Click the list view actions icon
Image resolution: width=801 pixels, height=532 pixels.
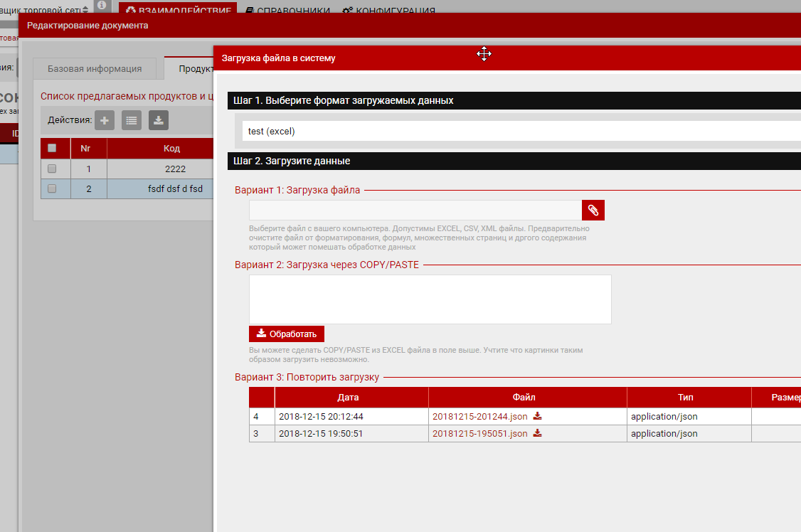[x=132, y=120]
